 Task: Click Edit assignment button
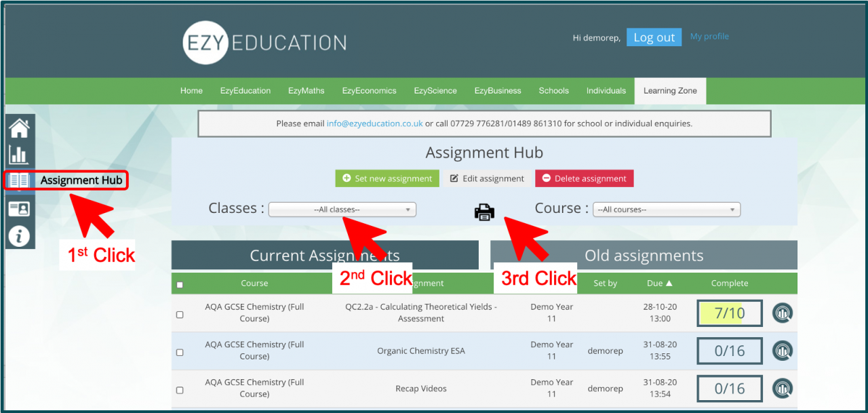pos(488,178)
